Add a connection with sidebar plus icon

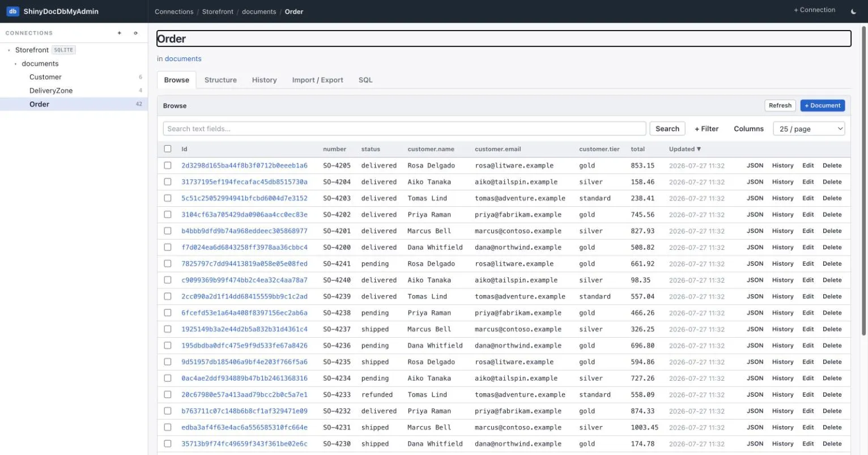(x=120, y=33)
